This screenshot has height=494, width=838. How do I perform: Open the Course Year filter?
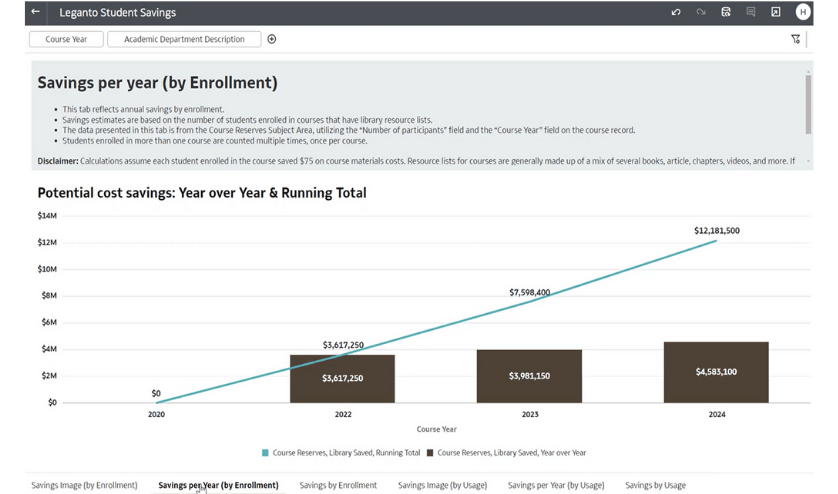[66, 39]
